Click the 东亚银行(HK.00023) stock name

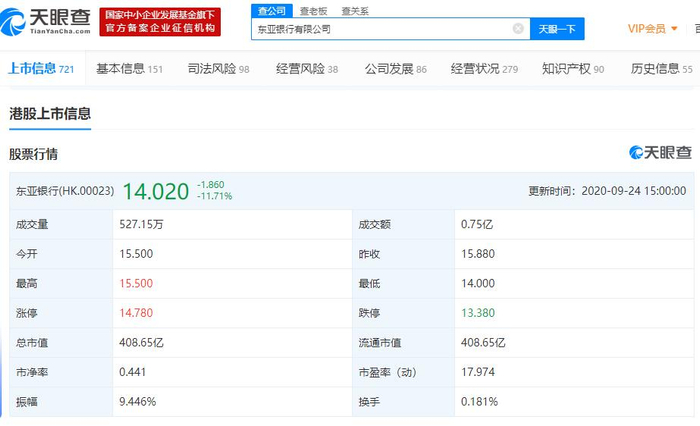65,190
